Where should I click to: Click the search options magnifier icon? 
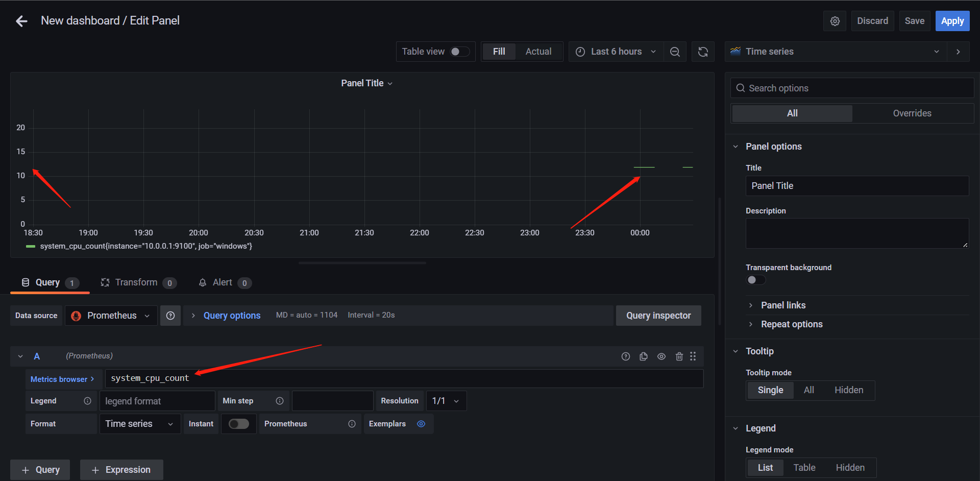741,88
